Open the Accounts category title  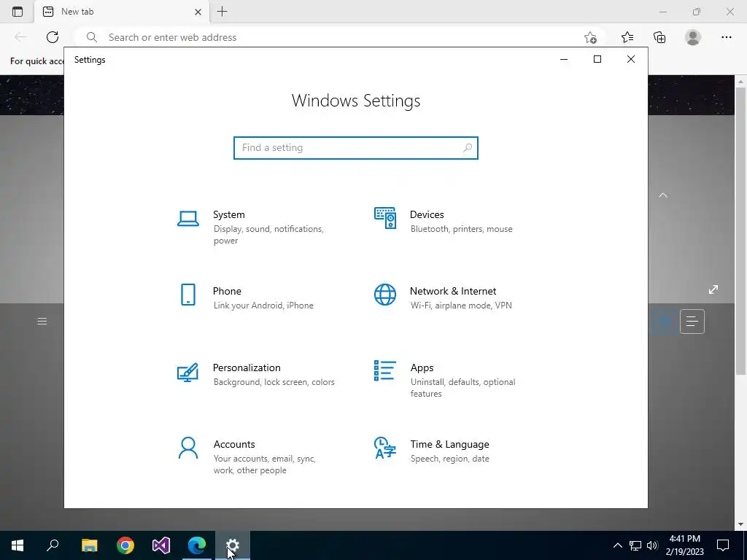(234, 444)
